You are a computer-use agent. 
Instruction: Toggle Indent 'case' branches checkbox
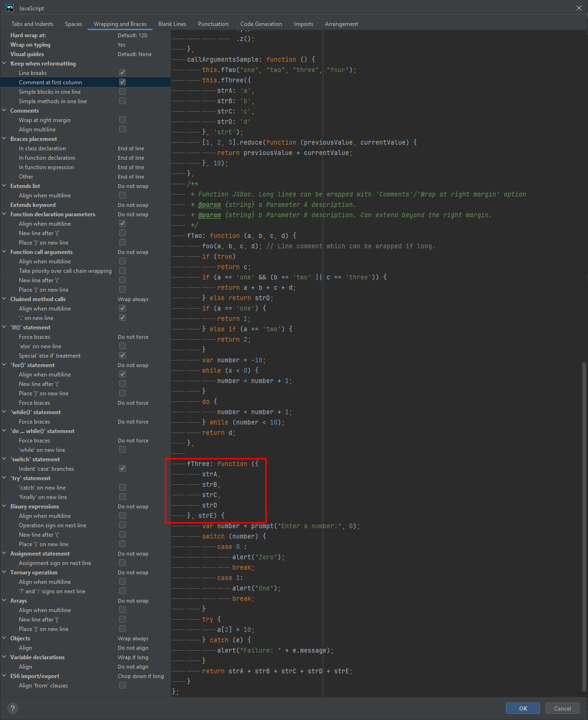tap(122, 468)
